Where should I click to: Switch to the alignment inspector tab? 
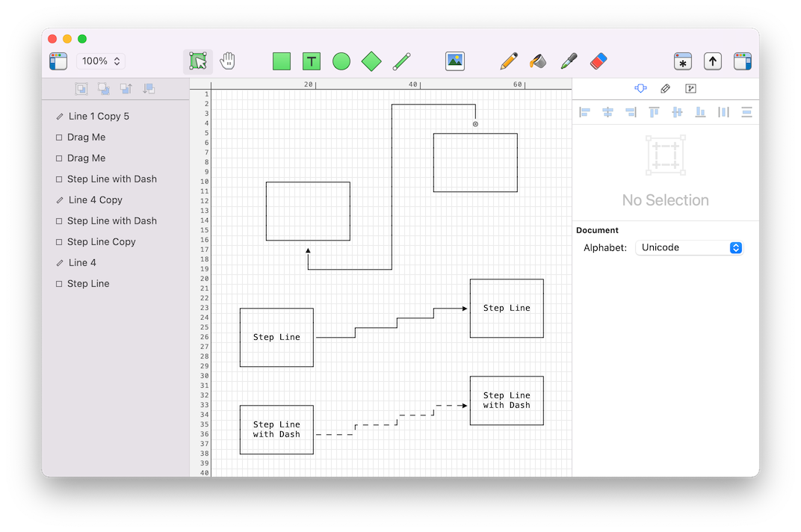point(640,89)
